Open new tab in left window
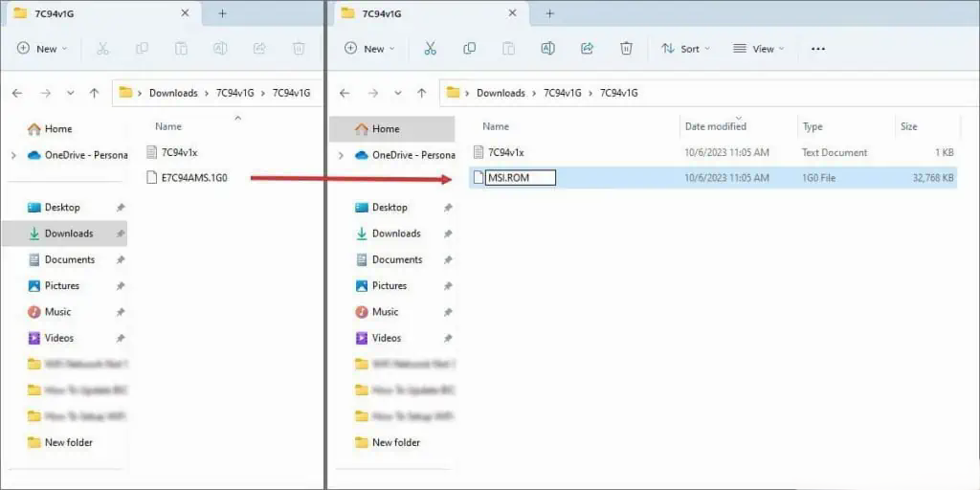 (222, 13)
